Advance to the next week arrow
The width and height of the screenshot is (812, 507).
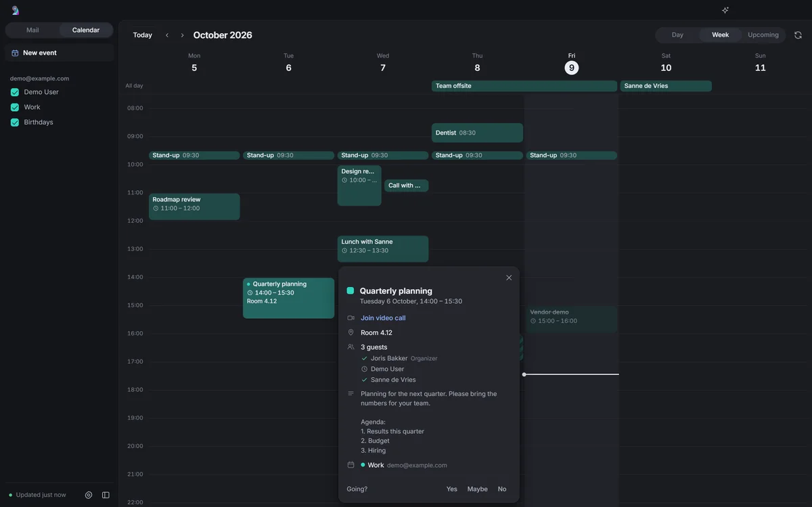pos(182,35)
